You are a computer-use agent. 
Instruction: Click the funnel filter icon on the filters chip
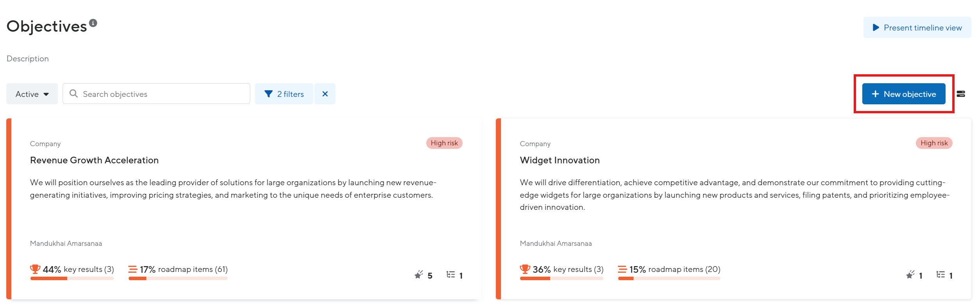click(269, 94)
